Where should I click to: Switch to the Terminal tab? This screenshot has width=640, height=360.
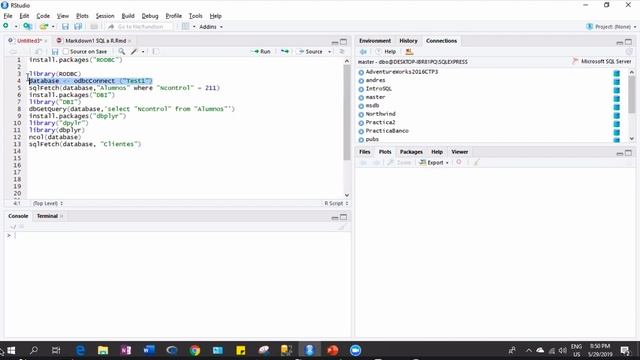coord(47,216)
